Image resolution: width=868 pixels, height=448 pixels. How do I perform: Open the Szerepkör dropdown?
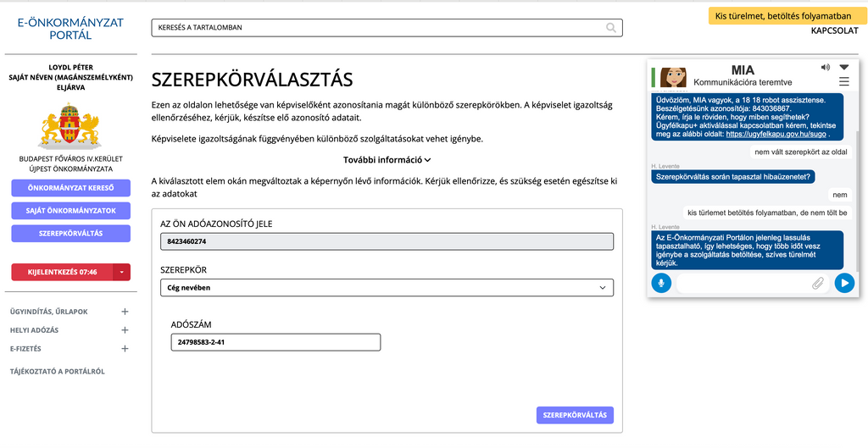click(x=387, y=288)
